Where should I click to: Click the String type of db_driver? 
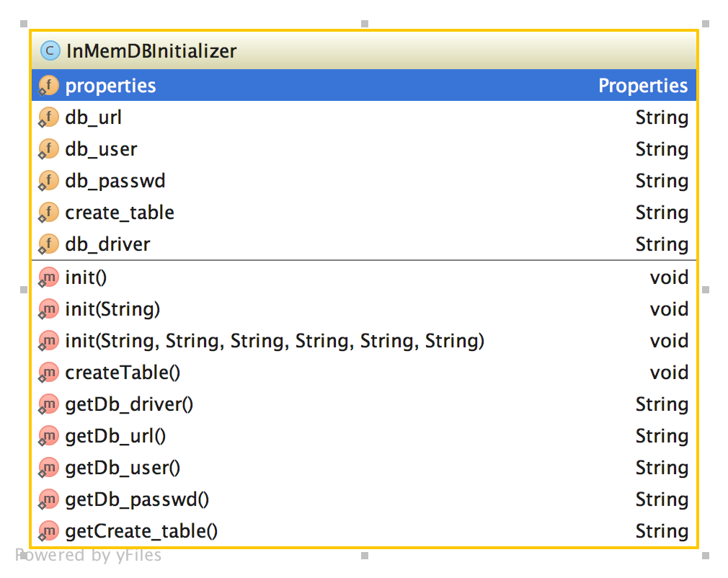[x=662, y=244]
